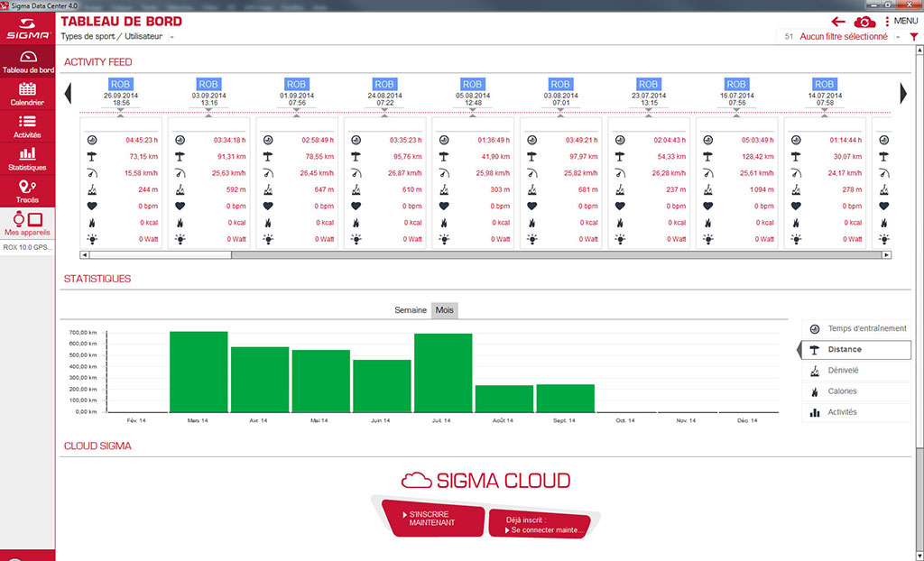The width and height of the screenshot is (924, 561).
Task: Click the activity feed horizontal scrollbar thumb
Action: click(x=161, y=255)
